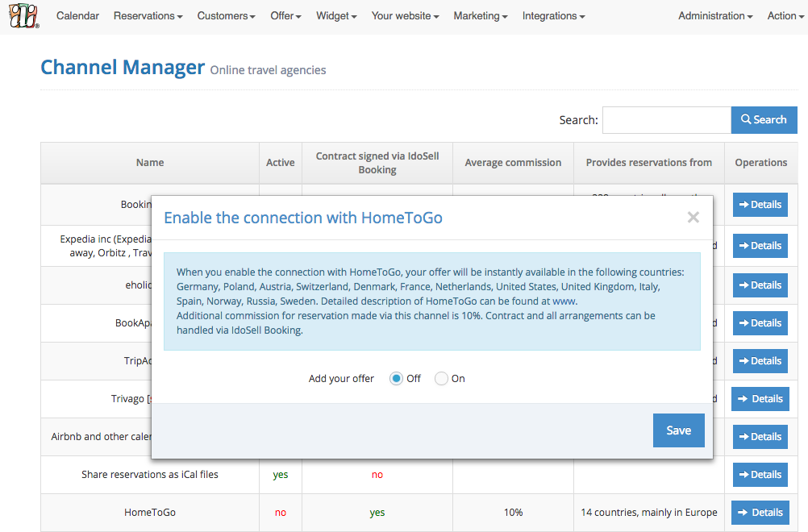Expand the Administration menu
Screen dimensions: 808x532
715,16
